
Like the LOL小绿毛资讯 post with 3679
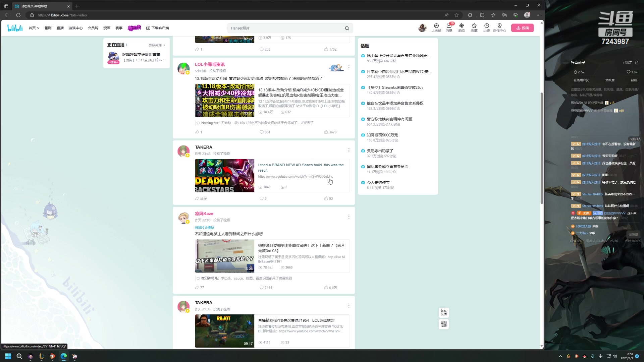330,132
